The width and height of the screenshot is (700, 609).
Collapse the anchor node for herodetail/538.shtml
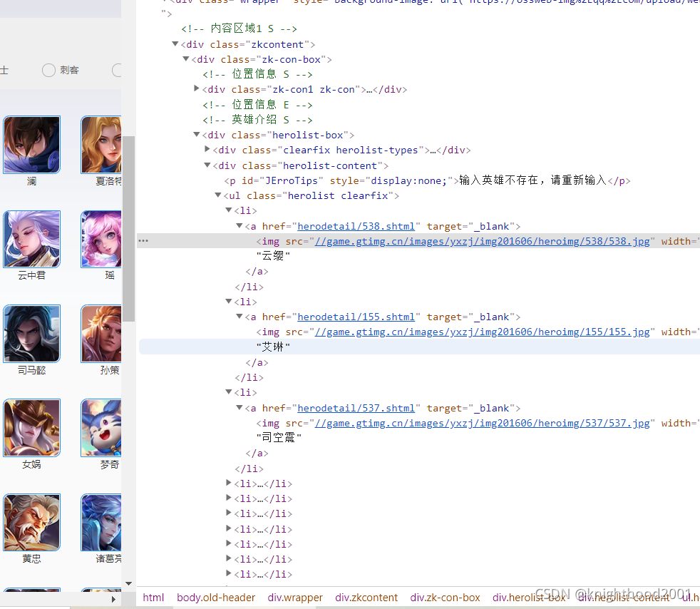[x=240, y=226]
